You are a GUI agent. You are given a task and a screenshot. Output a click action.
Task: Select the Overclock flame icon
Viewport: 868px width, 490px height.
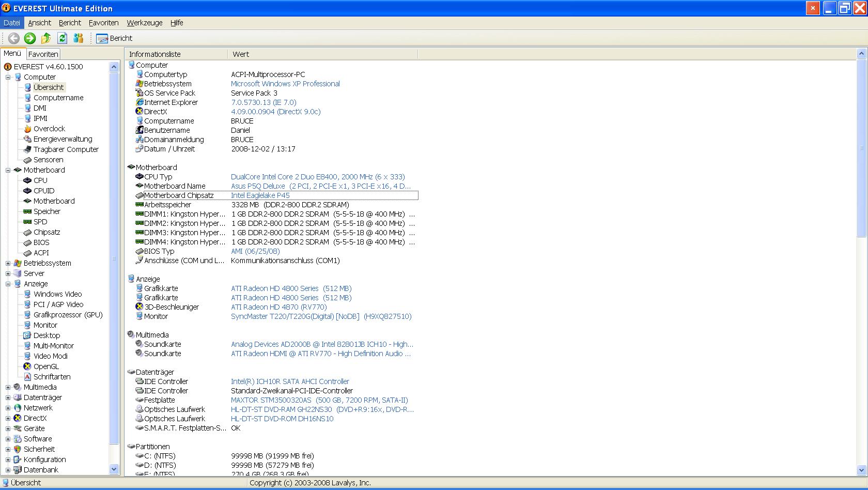[x=27, y=129]
